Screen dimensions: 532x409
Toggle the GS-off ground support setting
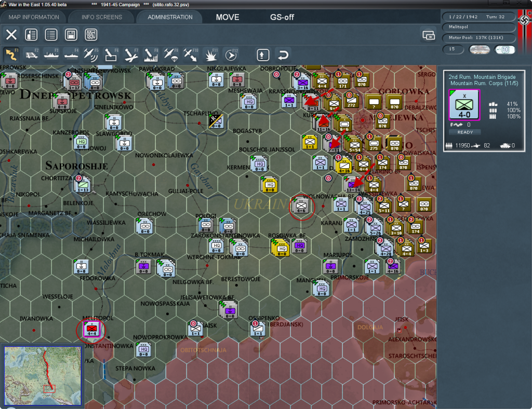[282, 17]
